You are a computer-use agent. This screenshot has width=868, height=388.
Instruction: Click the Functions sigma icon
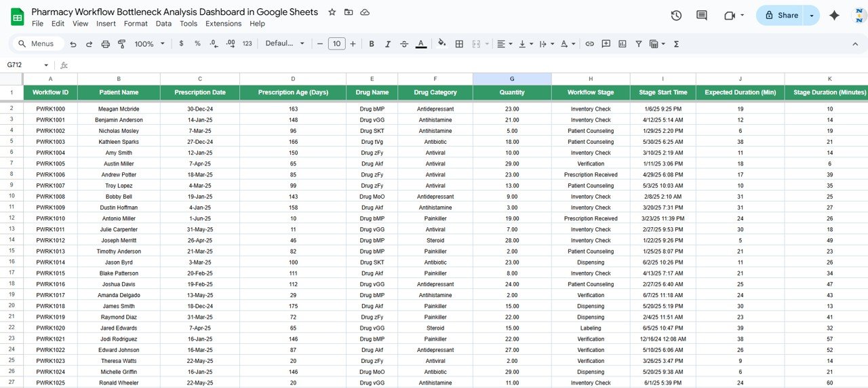(x=676, y=43)
